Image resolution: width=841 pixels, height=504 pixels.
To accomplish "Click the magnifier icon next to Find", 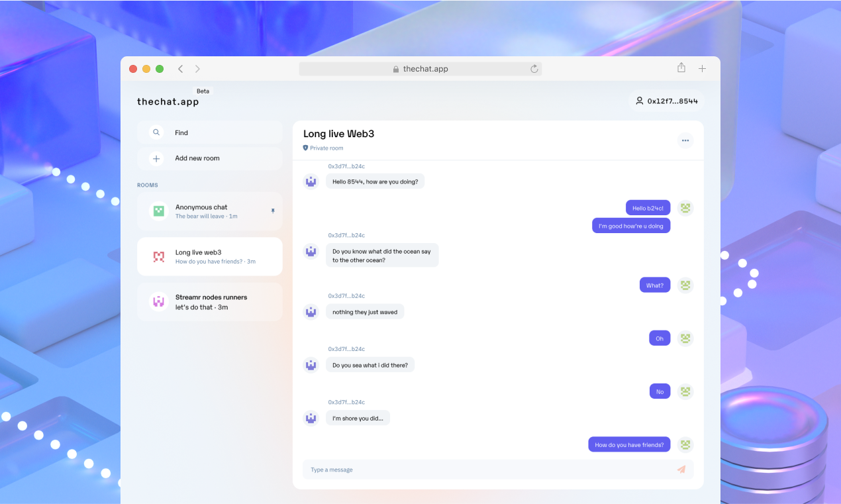I will tap(156, 132).
